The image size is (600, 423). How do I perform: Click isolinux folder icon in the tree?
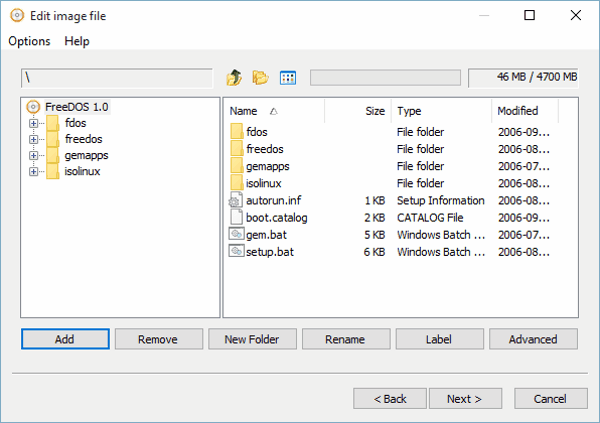coord(52,171)
